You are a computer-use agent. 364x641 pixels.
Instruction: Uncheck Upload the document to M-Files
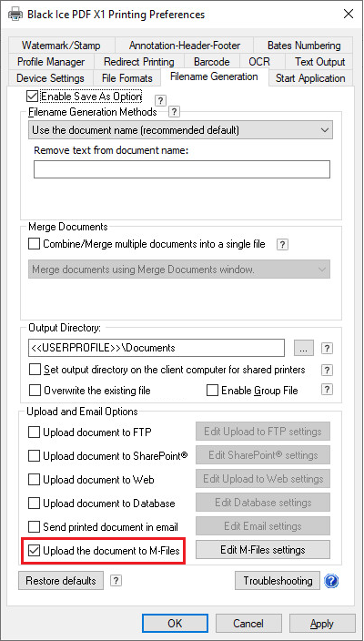click(x=34, y=550)
